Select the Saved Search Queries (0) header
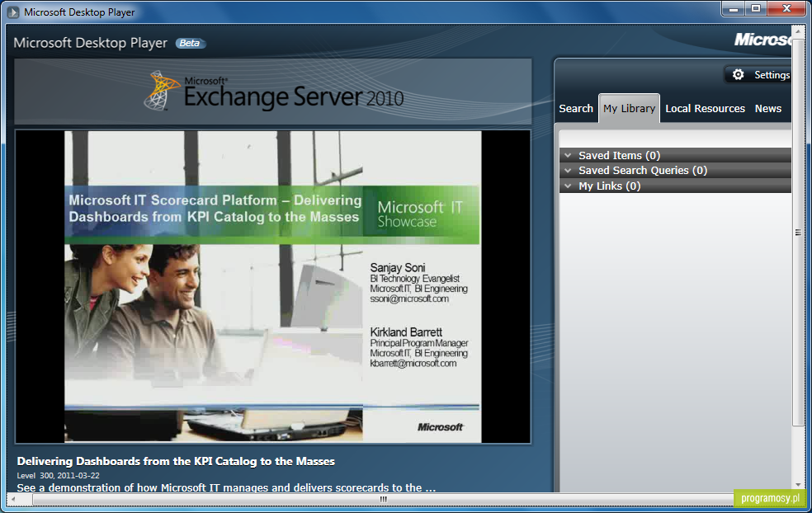The image size is (812, 513). click(675, 170)
